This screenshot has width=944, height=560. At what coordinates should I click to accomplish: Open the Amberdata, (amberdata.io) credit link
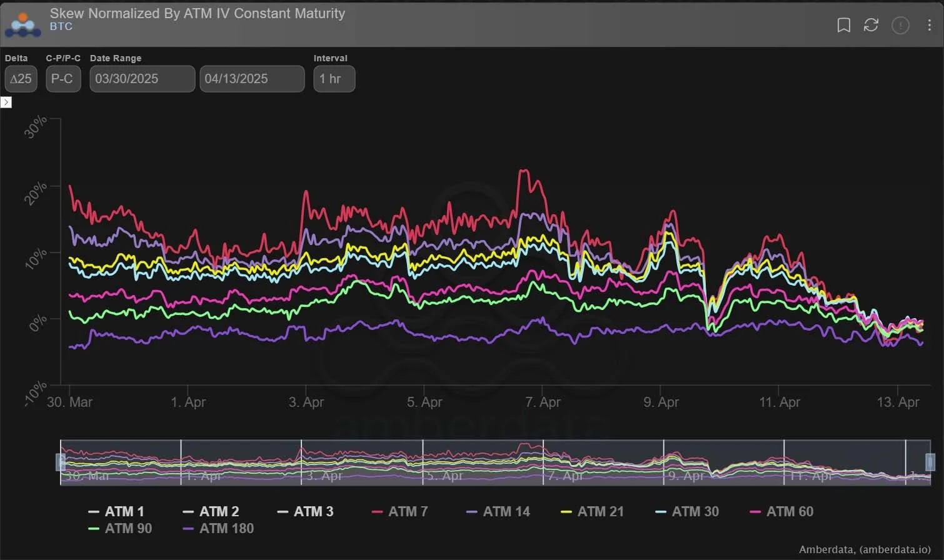[865, 549]
